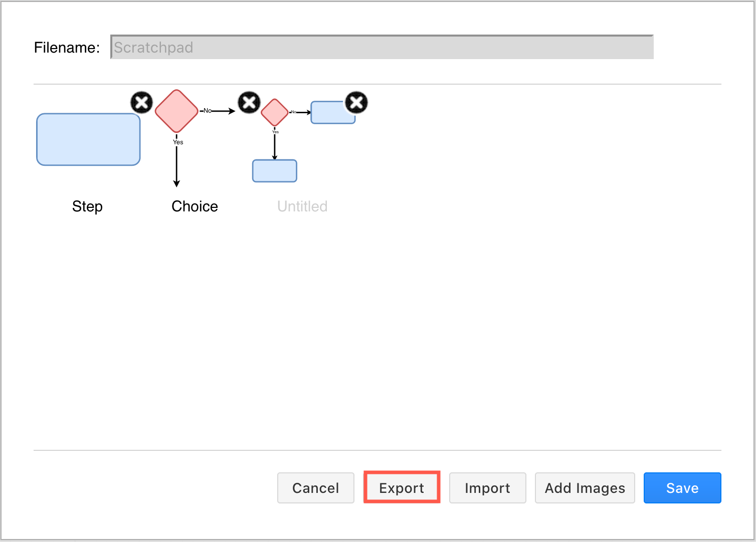Select the red diamond in the Choice thumbnail

(176, 111)
